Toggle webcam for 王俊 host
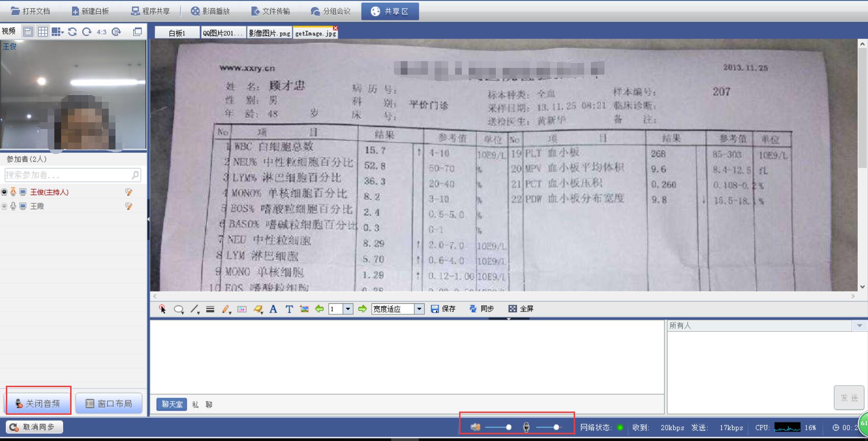This screenshot has height=441, width=868. click(5, 192)
